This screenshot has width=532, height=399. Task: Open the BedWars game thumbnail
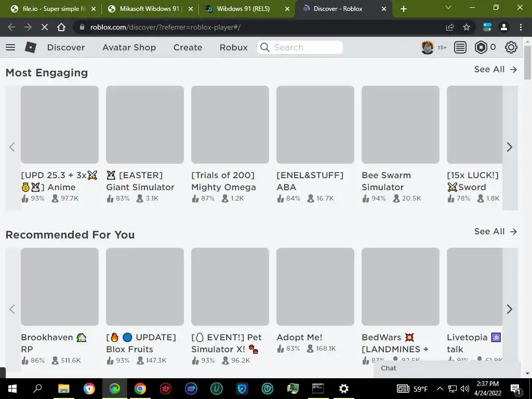pyautogui.click(x=401, y=287)
